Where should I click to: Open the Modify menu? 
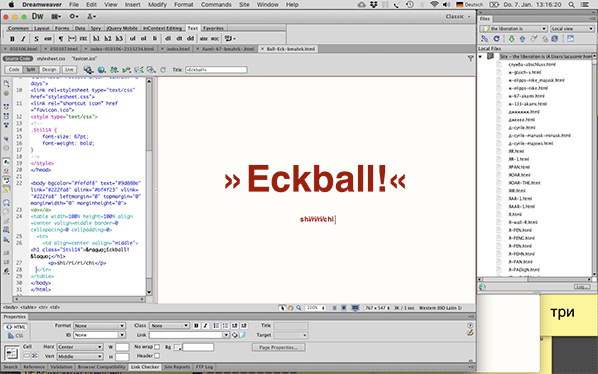[157, 5]
